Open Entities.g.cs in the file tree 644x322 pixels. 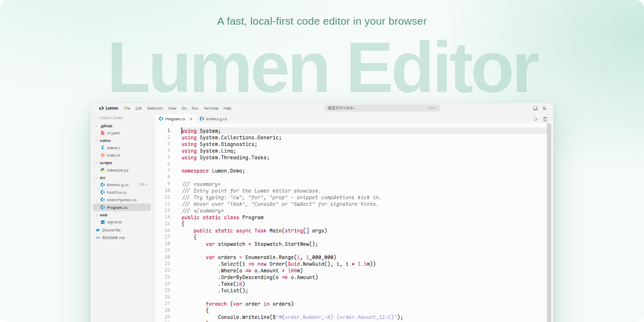(x=122, y=185)
